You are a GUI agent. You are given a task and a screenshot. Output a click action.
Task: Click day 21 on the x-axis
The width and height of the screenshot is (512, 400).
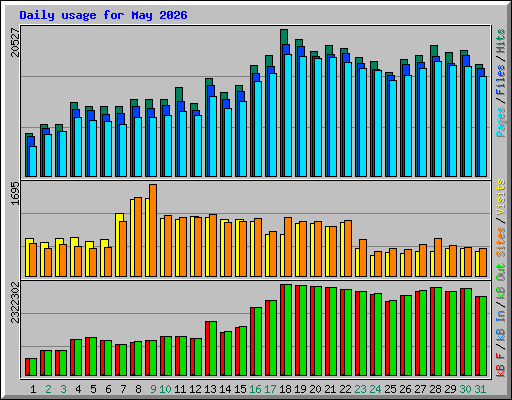click(x=330, y=389)
